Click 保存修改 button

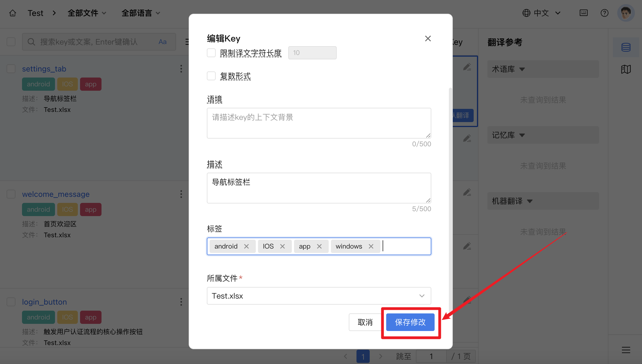click(x=410, y=322)
